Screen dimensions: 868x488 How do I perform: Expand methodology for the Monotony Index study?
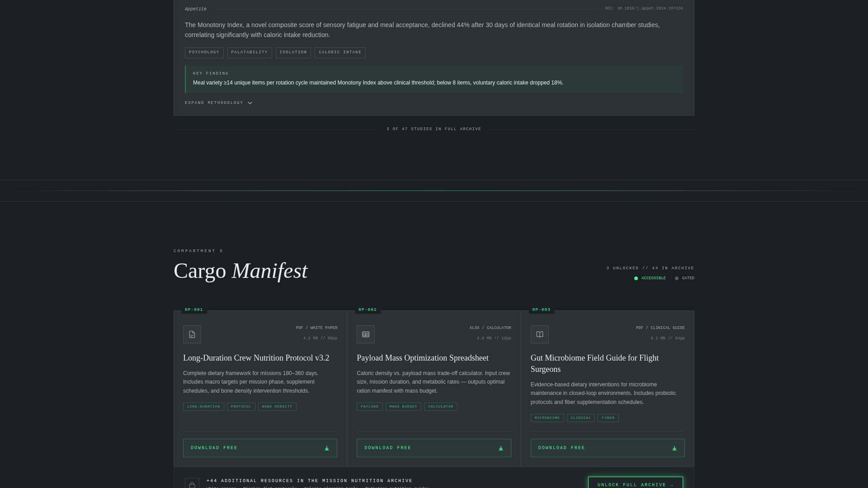pyautogui.click(x=214, y=103)
